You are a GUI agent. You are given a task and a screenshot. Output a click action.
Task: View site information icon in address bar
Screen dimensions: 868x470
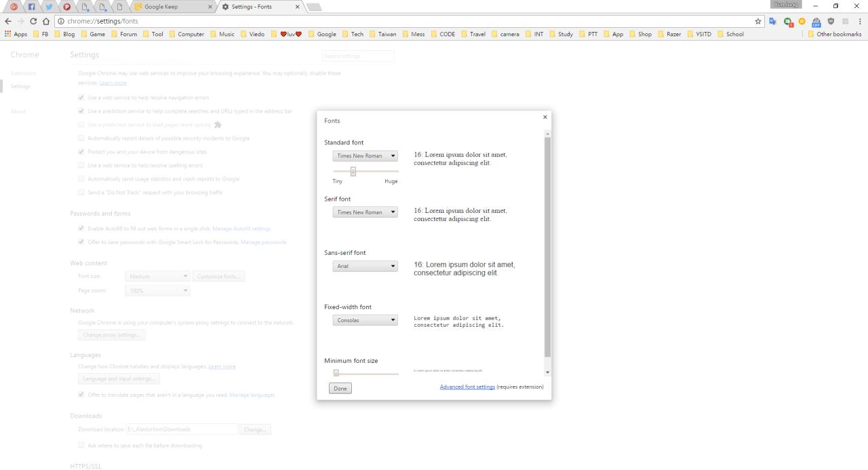61,21
